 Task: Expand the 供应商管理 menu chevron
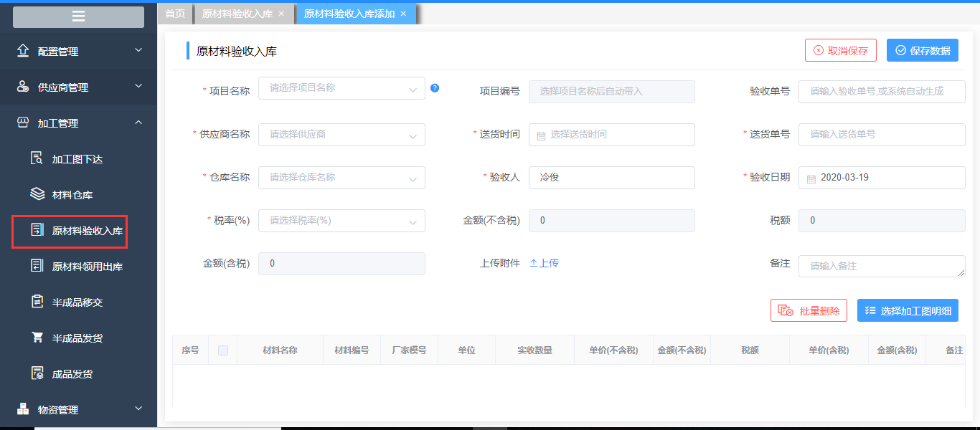(x=138, y=86)
